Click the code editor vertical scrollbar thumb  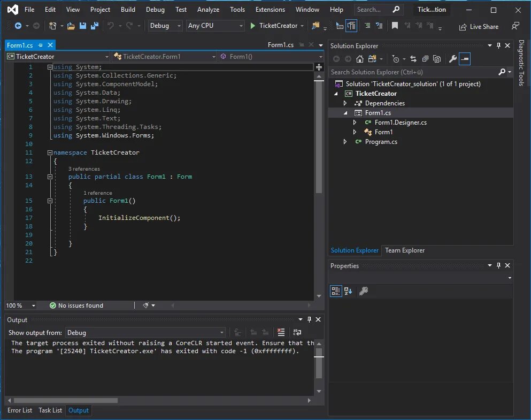click(319, 136)
